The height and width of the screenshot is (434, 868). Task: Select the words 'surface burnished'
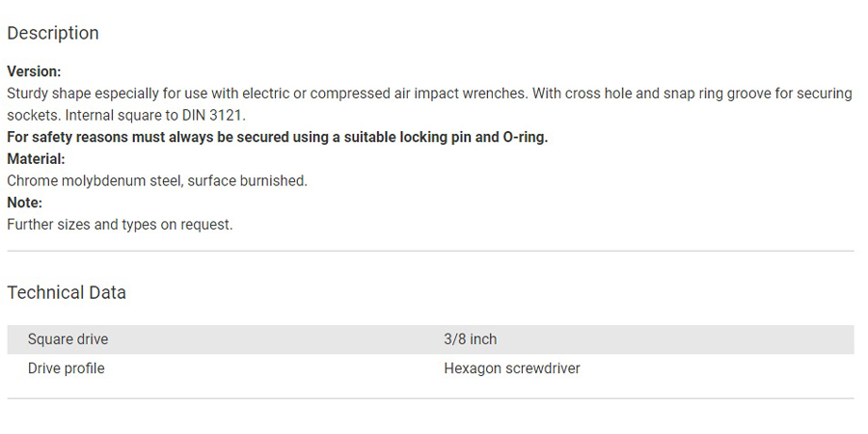(245, 181)
